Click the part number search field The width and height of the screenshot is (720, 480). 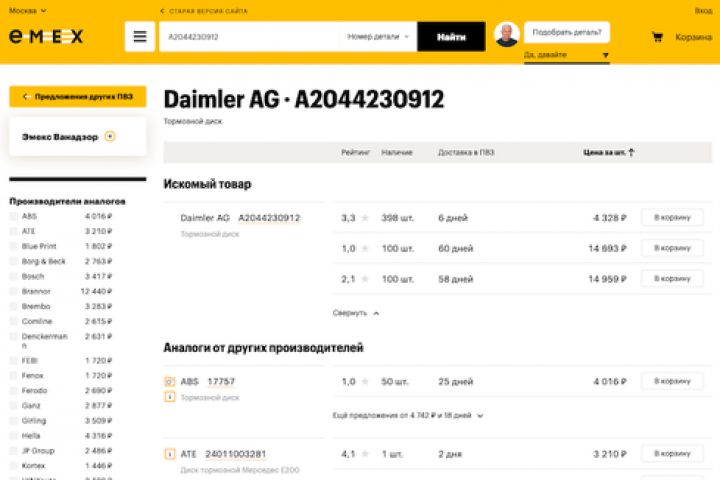click(x=250, y=37)
